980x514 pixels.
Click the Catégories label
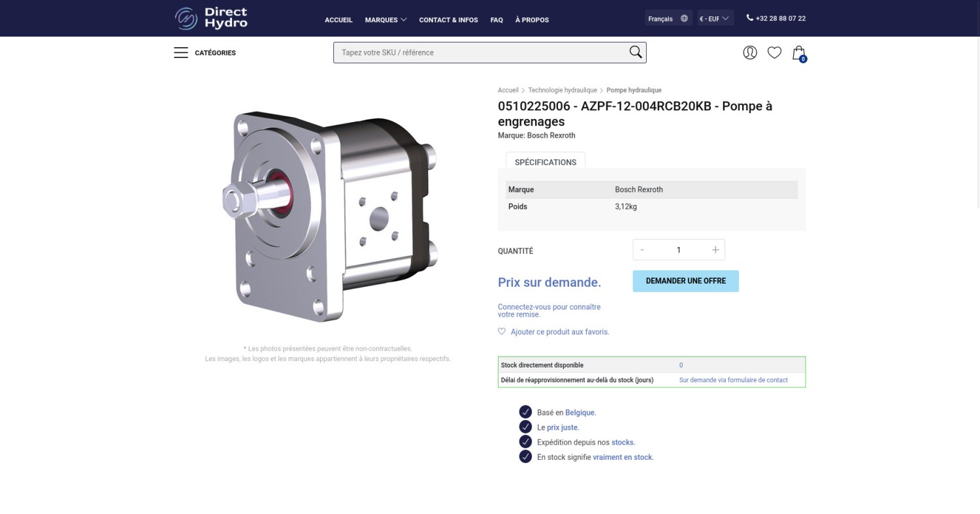pos(215,53)
